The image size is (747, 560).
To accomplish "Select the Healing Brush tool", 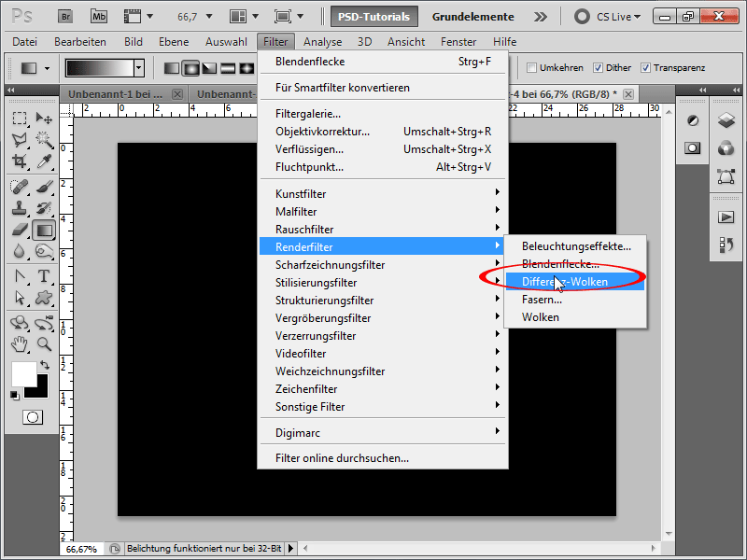I will click(x=20, y=187).
